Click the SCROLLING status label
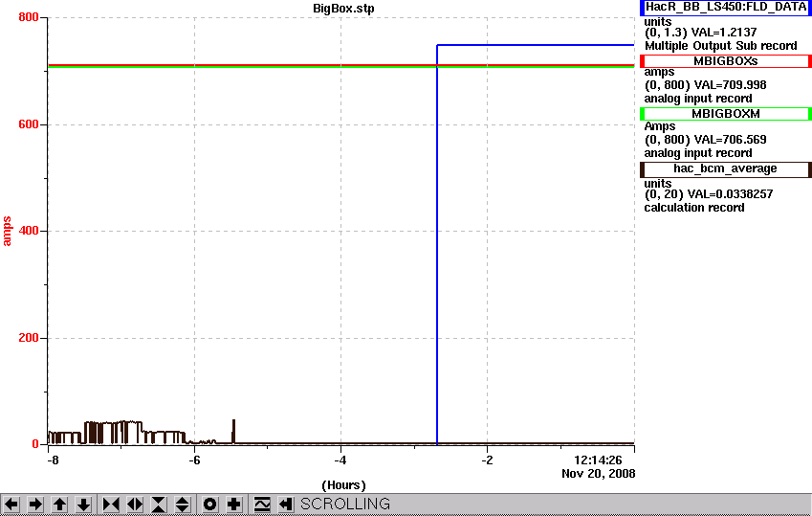The width and height of the screenshot is (812, 516). click(345, 505)
